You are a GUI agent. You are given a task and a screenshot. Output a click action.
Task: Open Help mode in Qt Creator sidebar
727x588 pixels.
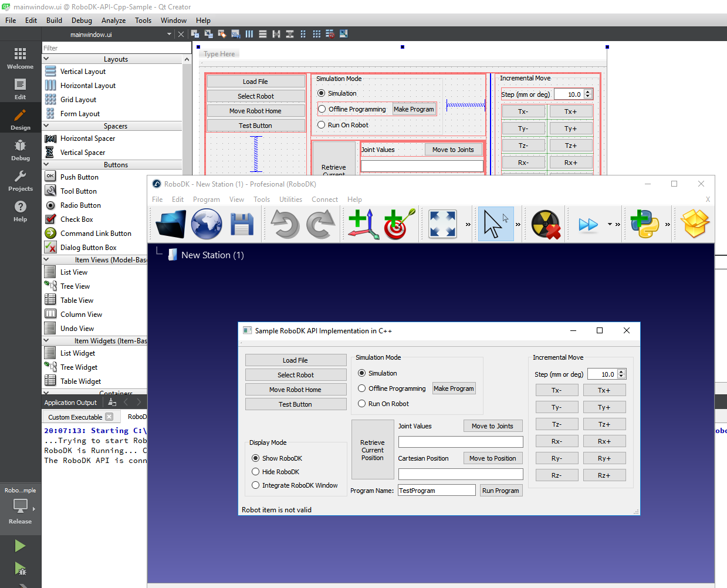coord(21,211)
